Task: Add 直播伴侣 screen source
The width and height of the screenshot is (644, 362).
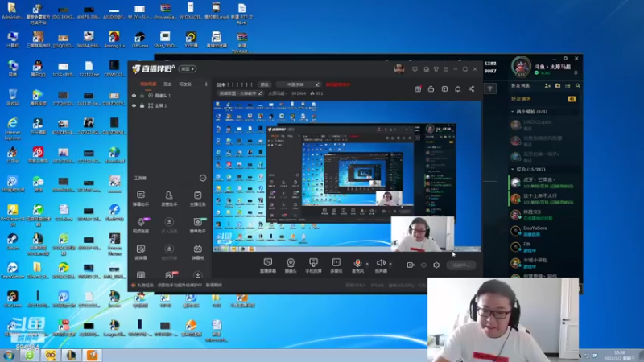Action: (x=268, y=265)
